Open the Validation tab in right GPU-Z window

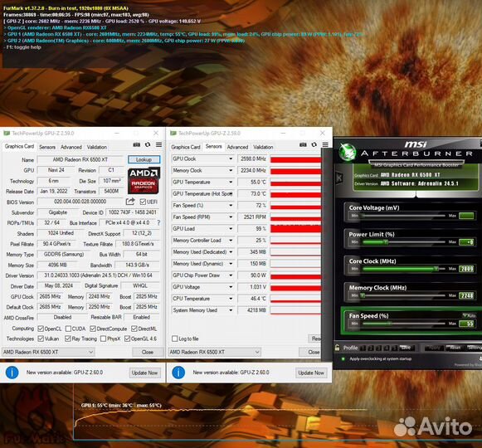click(263, 147)
